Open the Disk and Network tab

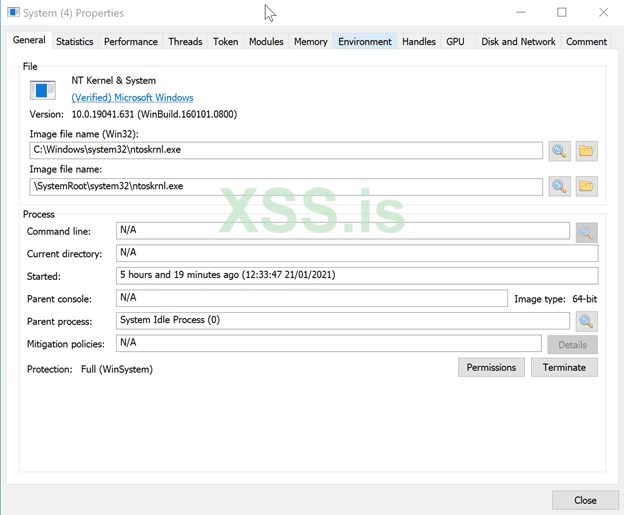point(518,42)
